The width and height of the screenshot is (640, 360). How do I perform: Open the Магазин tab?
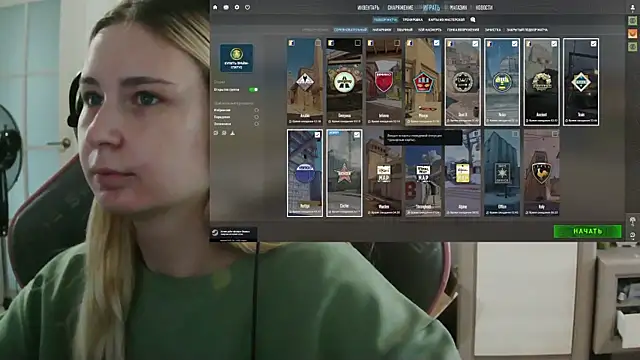click(458, 8)
